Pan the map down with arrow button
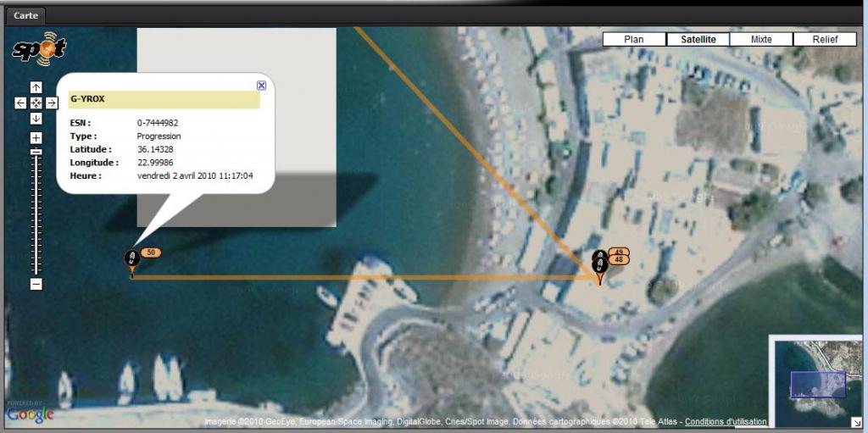 36,119
